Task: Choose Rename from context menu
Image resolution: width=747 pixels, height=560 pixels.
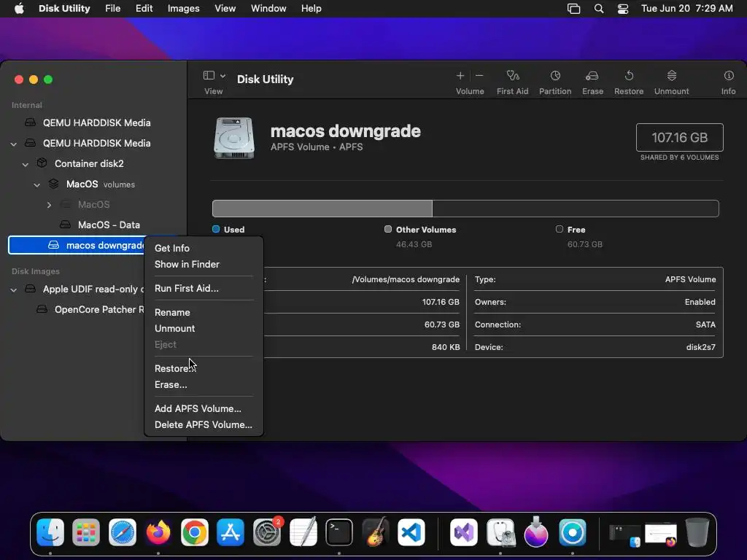Action: (x=172, y=312)
